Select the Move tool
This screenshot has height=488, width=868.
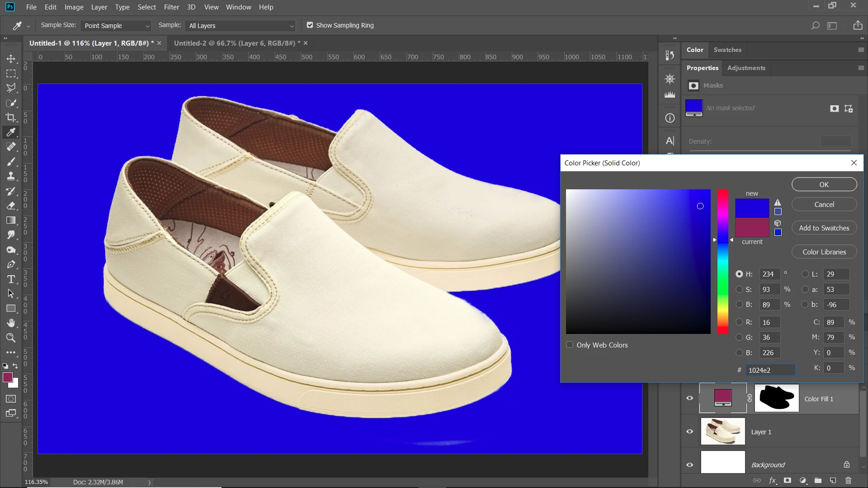11,59
